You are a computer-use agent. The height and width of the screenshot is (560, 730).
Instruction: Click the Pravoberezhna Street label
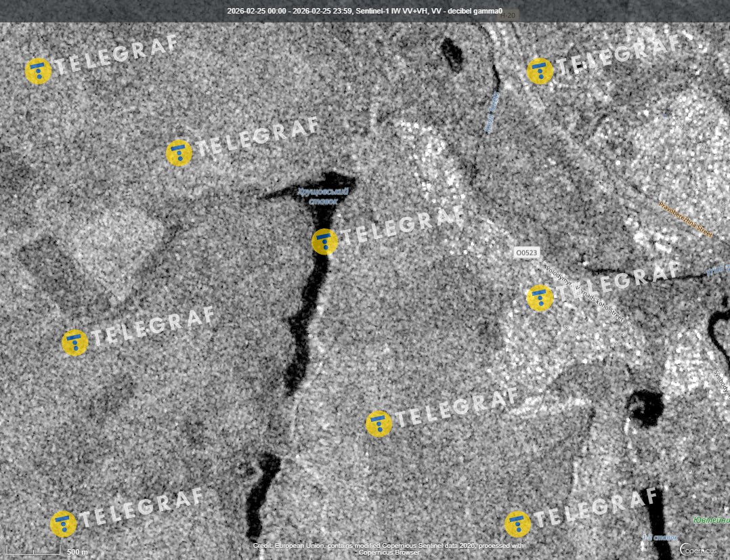pyautogui.click(x=685, y=218)
